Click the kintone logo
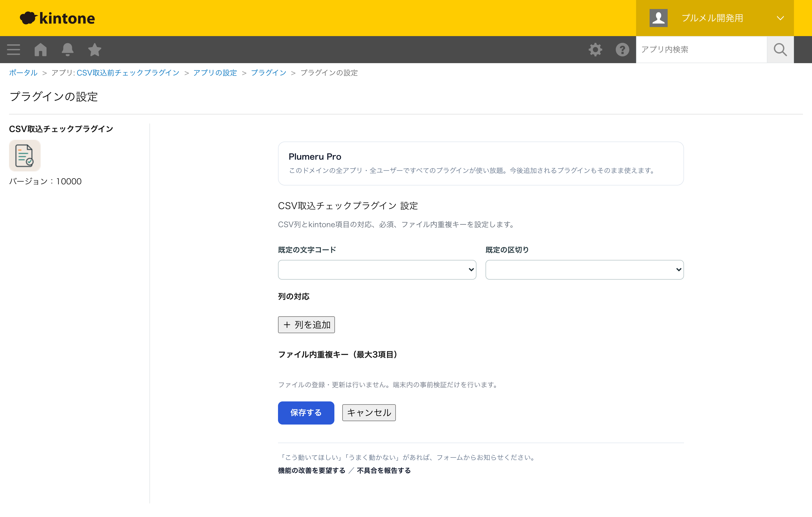Screen dimensions: 812x517 (x=57, y=18)
